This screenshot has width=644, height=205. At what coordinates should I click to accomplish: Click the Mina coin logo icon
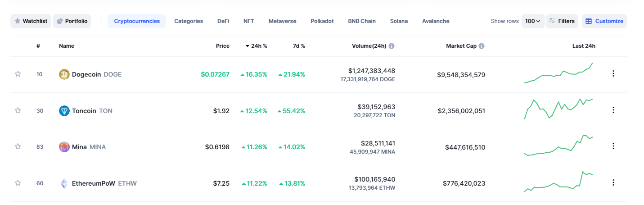click(x=64, y=147)
